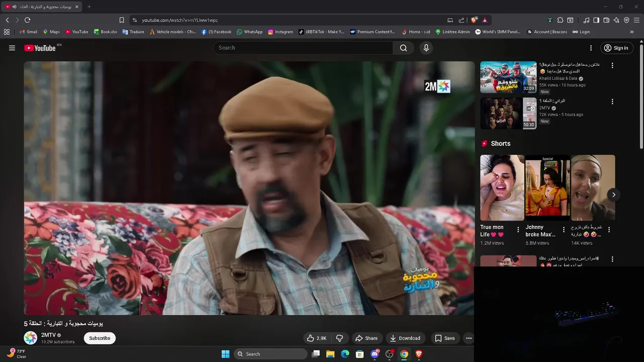644x362 pixels.
Task: Open Leo AI sparkle icon
Action: [616, 20]
